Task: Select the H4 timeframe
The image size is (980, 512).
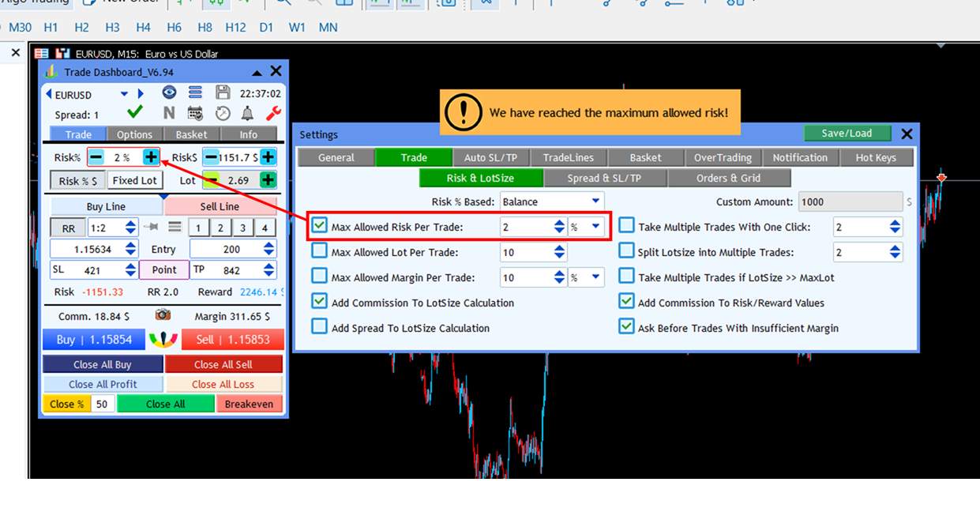Action: coord(143,27)
